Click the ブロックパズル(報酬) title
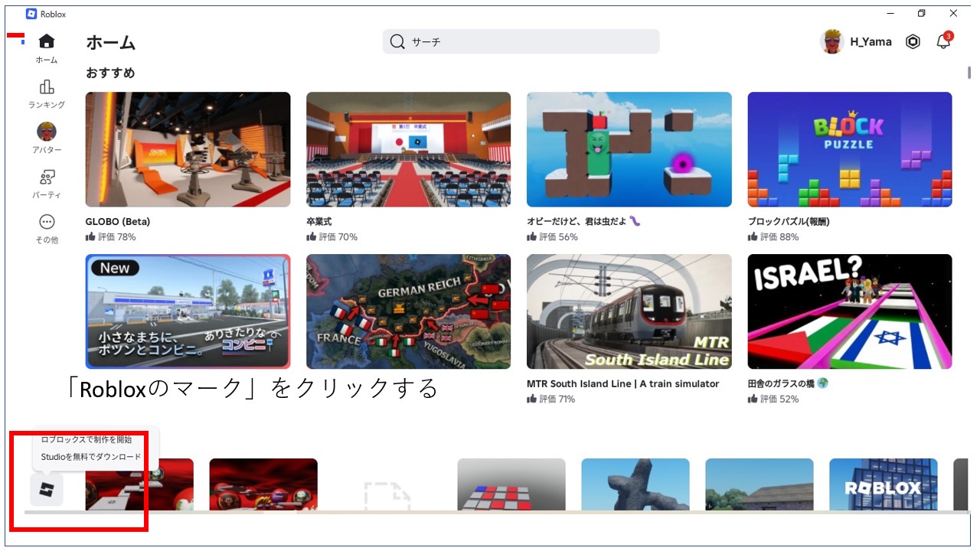Image resolution: width=980 pixels, height=551 pixels. click(789, 222)
